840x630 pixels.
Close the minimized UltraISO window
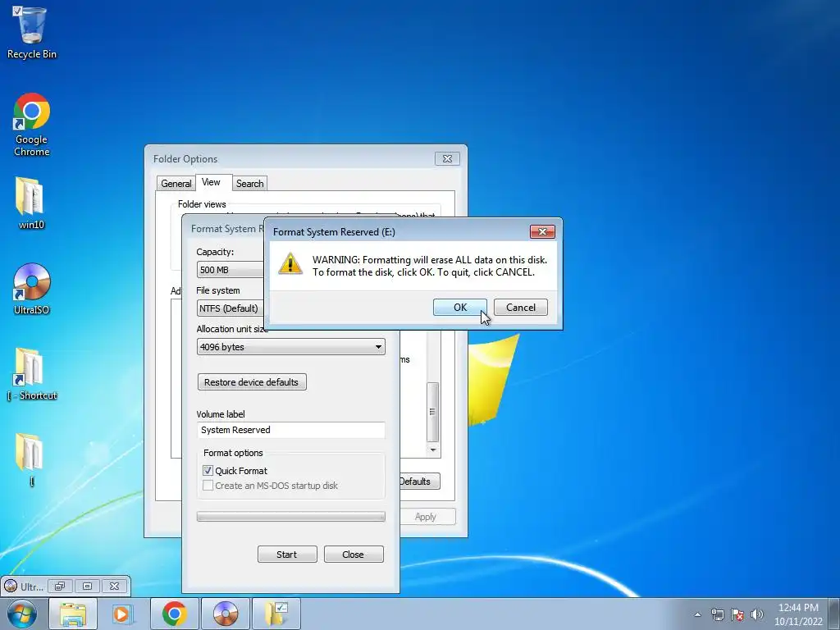tap(115, 586)
